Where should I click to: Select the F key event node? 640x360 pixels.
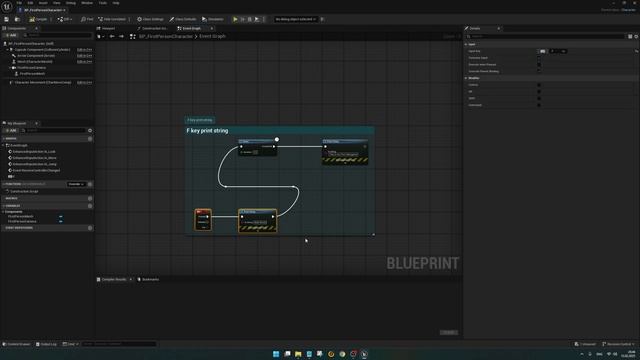[x=203, y=220]
